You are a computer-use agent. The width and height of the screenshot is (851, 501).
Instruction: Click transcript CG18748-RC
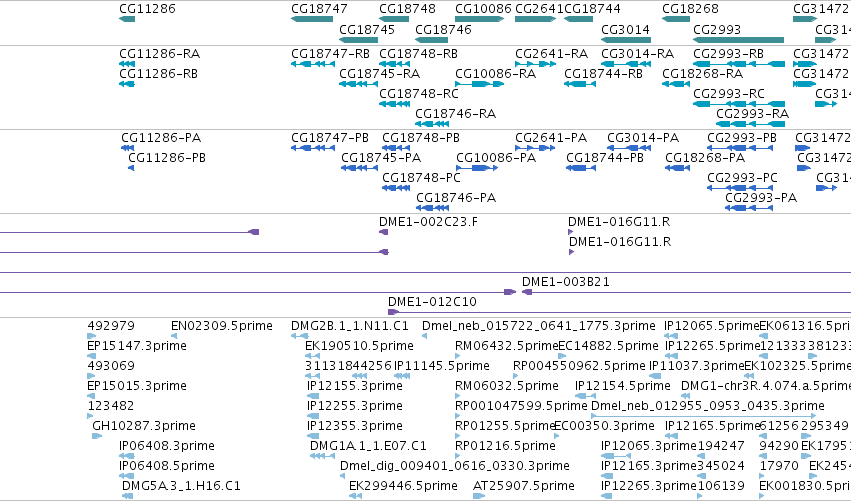click(x=419, y=94)
